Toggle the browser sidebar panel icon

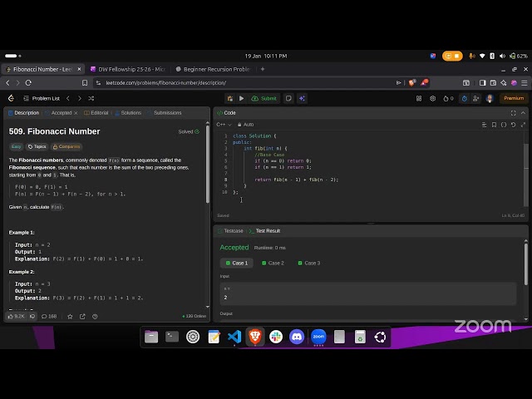point(482,83)
